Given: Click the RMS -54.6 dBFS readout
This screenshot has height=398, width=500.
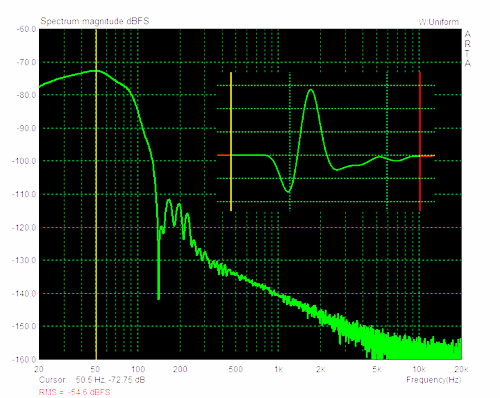Looking at the screenshot, I should [x=74, y=392].
